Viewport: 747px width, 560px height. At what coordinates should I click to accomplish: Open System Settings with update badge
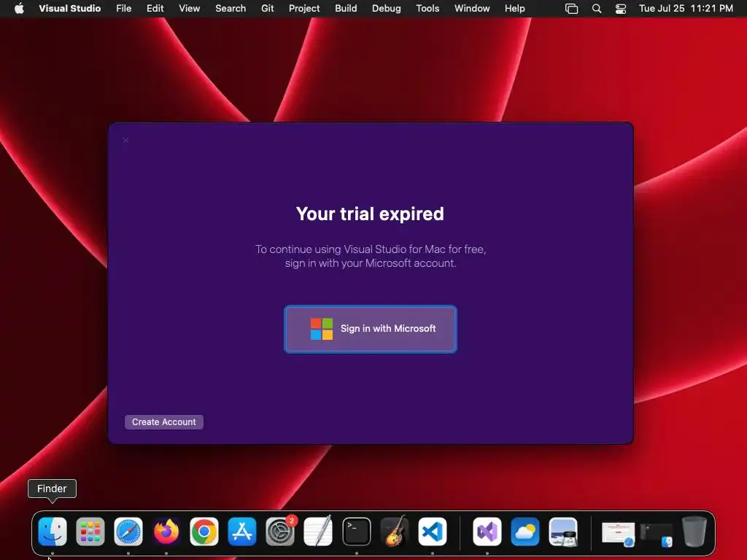[x=280, y=532]
